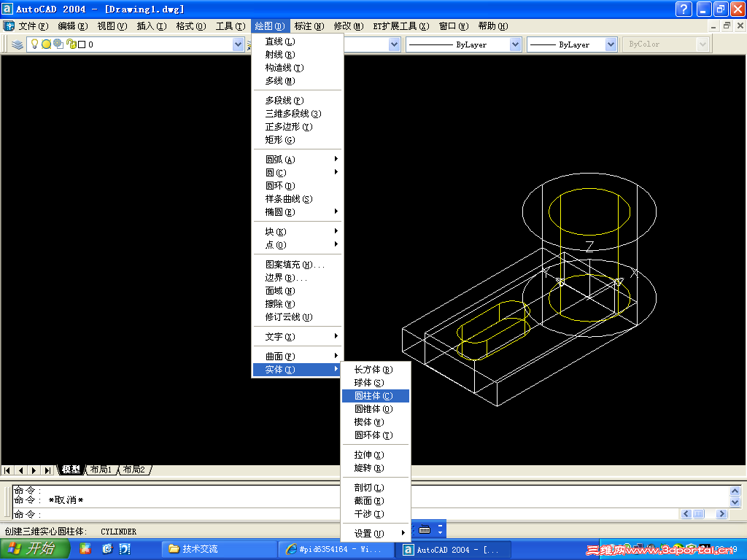Choose 直线(L) from the draw menu
Screen dimensions: 747x560
point(298,42)
